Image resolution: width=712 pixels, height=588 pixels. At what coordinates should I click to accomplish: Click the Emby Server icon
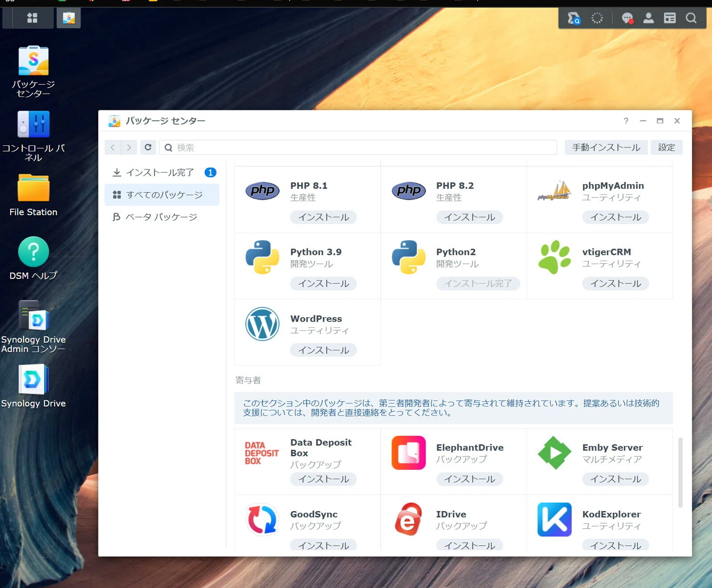(554, 453)
